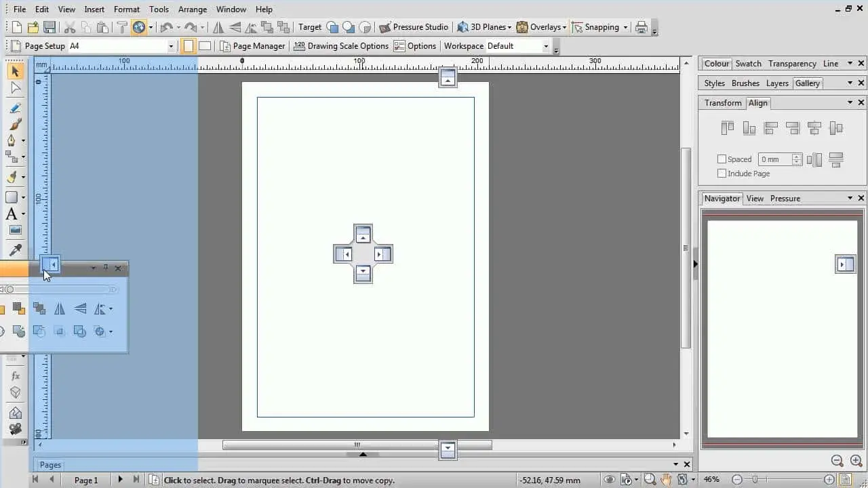Open the Format menu
The height and width of the screenshot is (488, 868).
tap(127, 9)
